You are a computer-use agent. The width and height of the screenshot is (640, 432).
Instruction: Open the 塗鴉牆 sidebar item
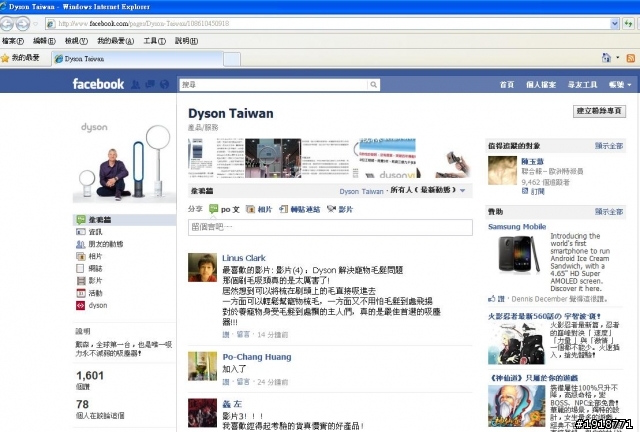point(124,220)
